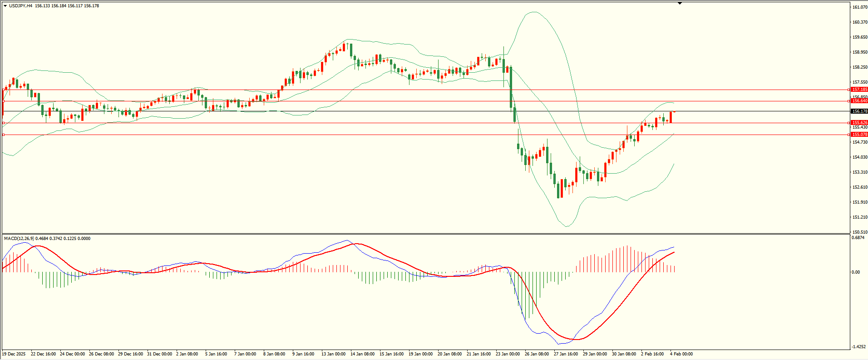Select right-side handle of the 157.185 line

(x=849, y=90)
